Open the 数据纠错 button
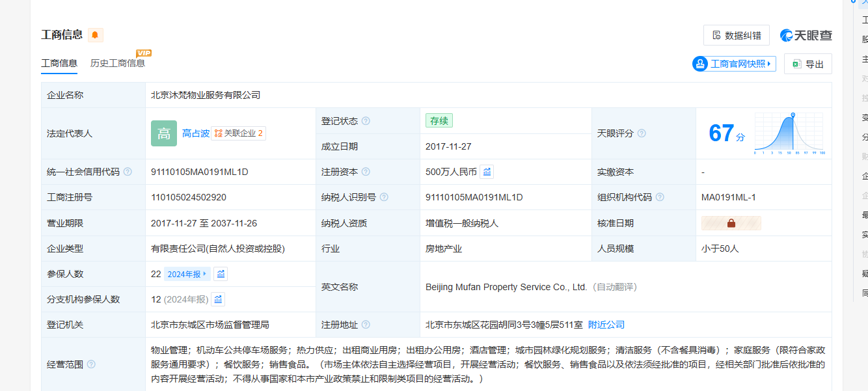Screen dimensions: 868x391 pyautogui.click(x=737, y=35)
